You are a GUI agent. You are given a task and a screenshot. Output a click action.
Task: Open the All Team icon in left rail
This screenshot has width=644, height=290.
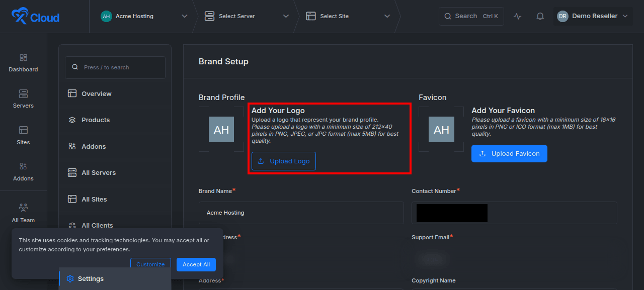[23, 208]
